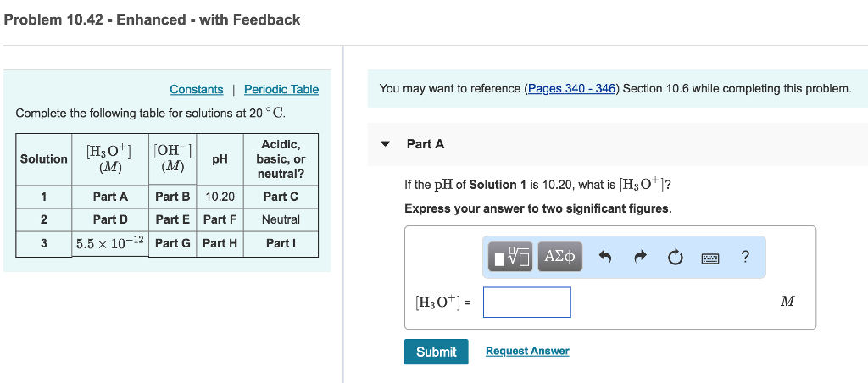The width and height of the screenshot is (868, 383).
Task: Click Part A cell in table
Action: click(x=110, y=197)
